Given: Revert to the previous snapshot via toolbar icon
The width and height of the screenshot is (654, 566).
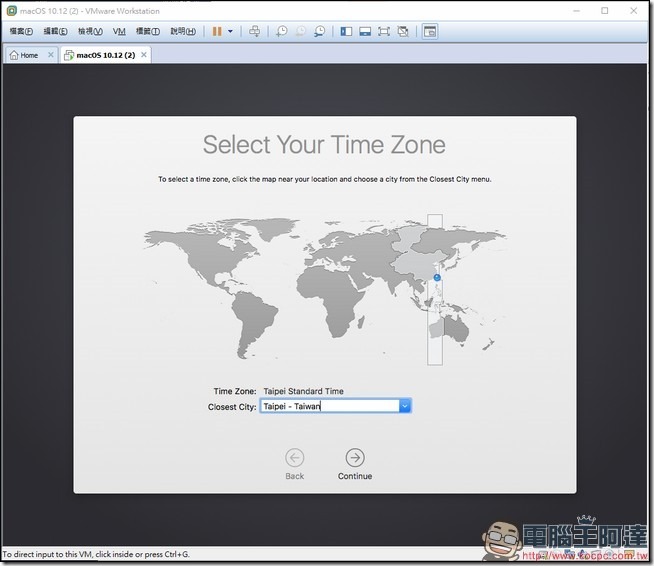Looking at the screenshot, I should 301,31.
